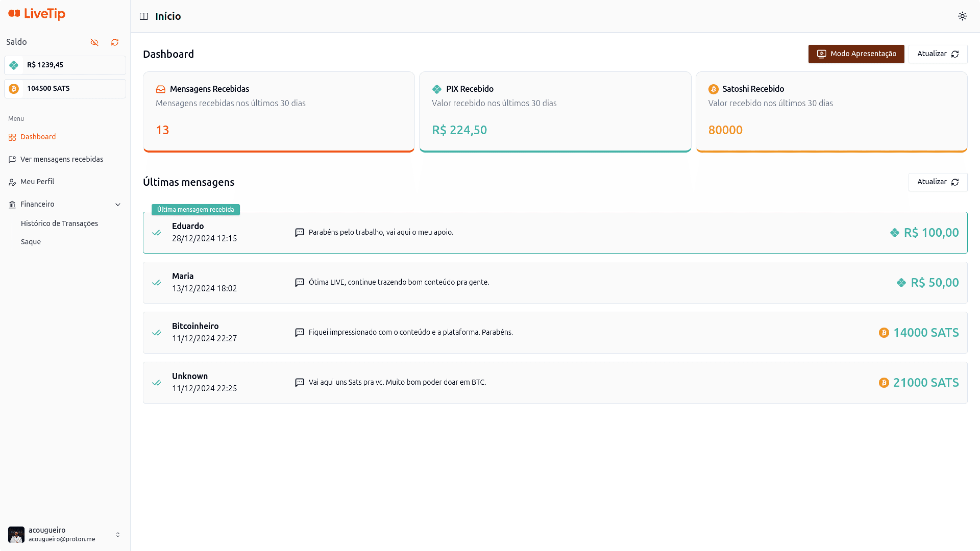Open Histórico de Transações
980x551 pixels.
(59, 223)
